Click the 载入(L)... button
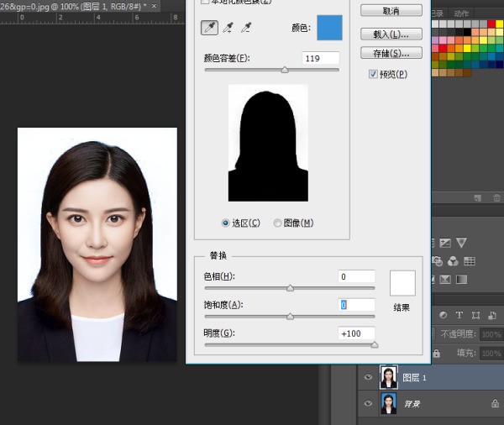The height and width of the screenshot is (425, 504). [391, 34]
